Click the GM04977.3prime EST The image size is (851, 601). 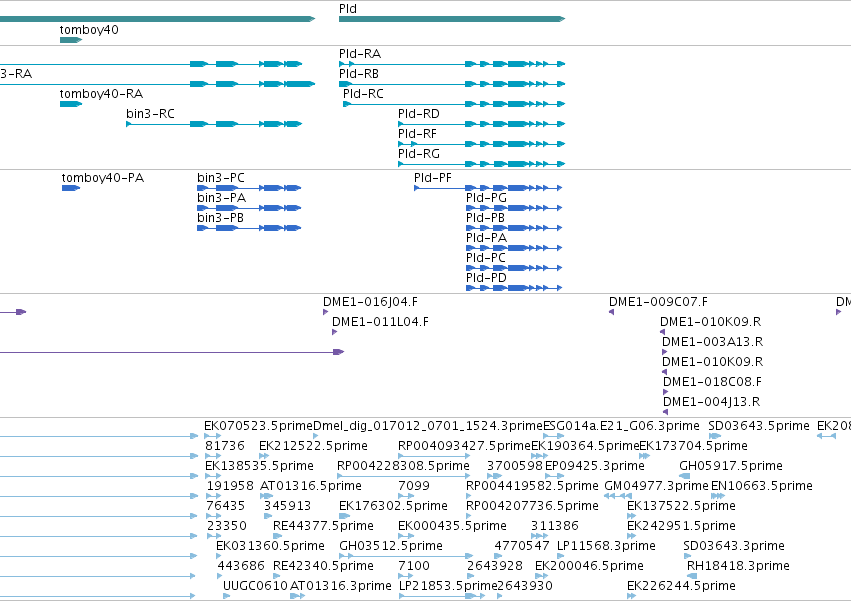tap(618, 496)
